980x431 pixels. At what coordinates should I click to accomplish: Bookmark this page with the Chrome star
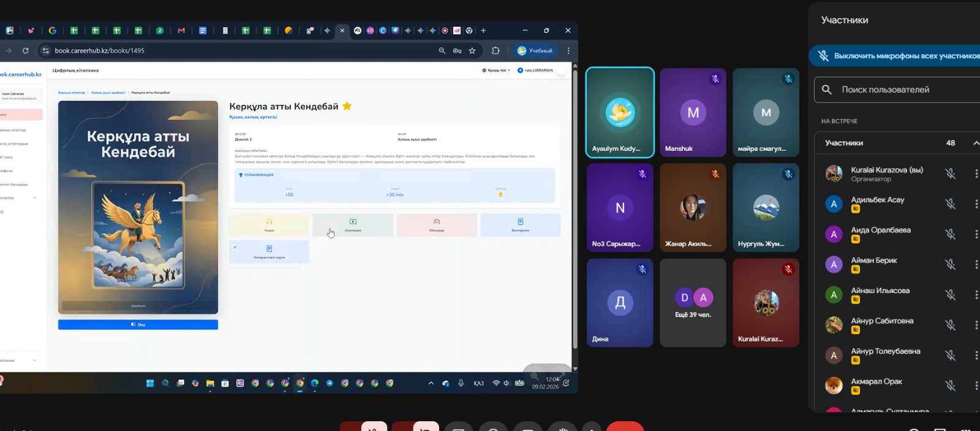[472, 51]
